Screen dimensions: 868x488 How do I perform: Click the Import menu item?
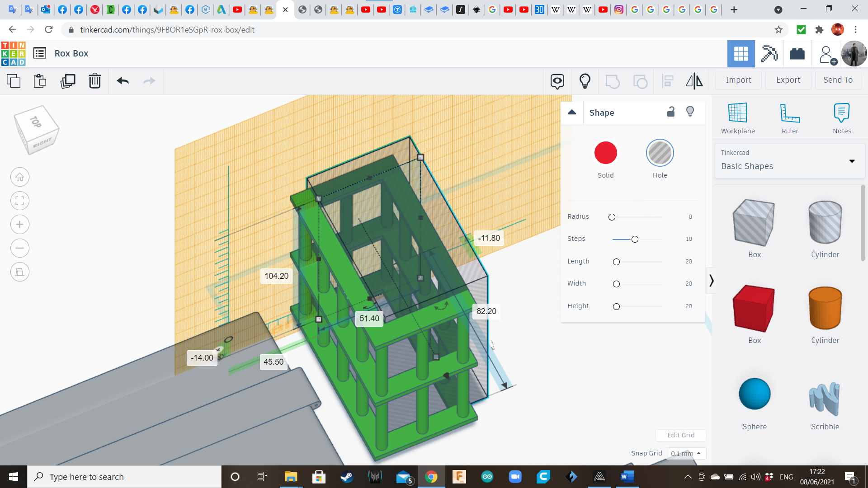pyautogui.click(x=739, y=80)
